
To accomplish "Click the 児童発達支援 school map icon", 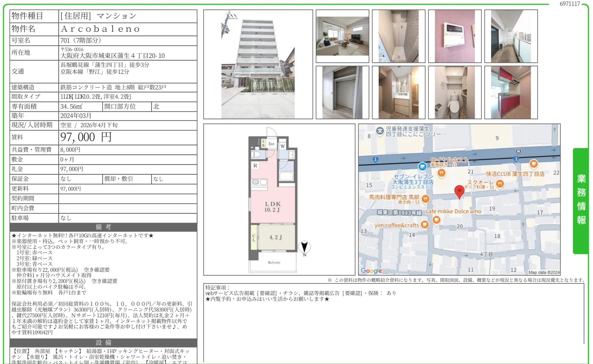I will pyautogui.click(x=380, y=131).
